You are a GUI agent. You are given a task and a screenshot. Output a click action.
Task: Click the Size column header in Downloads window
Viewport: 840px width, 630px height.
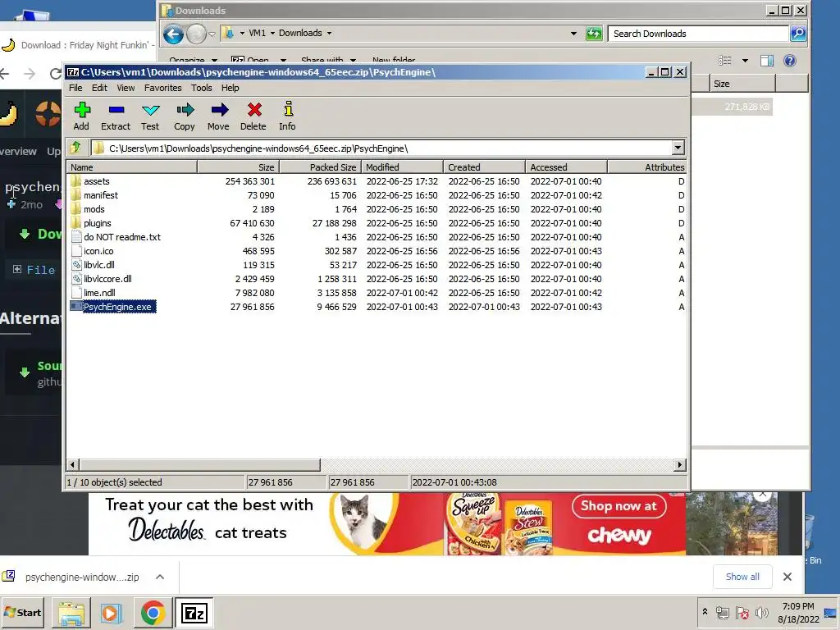(x=742, y=84)
